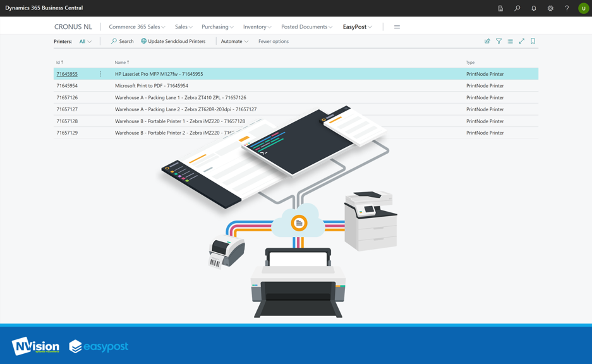Open the filter pane icon
This screenshot has width=592, height=364.
coord(498,40)
